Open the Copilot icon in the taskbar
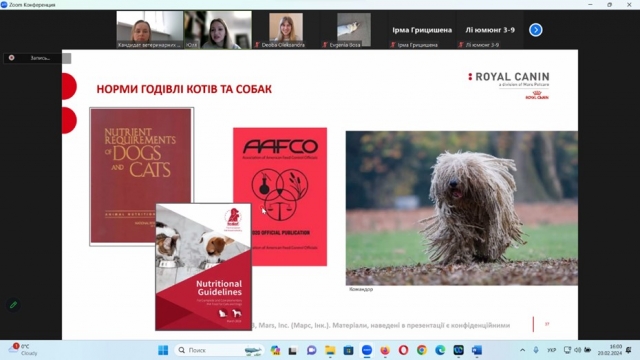 276,350
